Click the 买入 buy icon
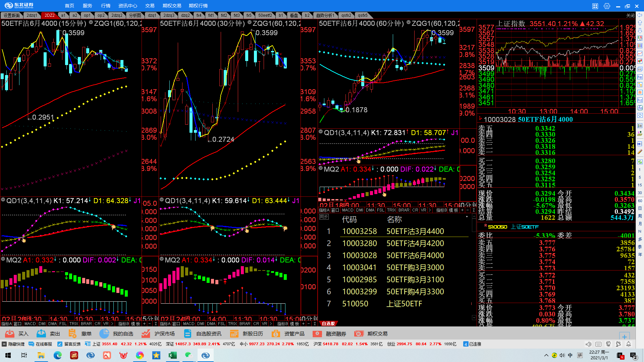Screen dimensions: 644x362 (x=10, y=334)
